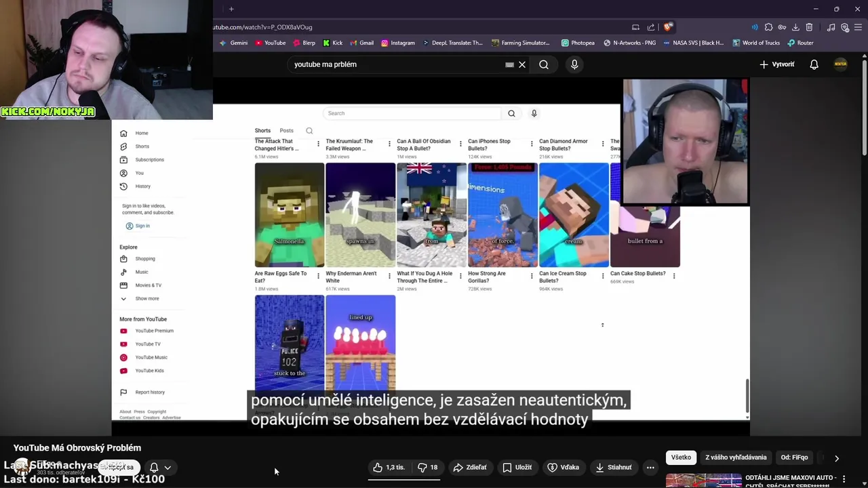Open the on-screen keyboard icon in search box

tap(509, 64)
